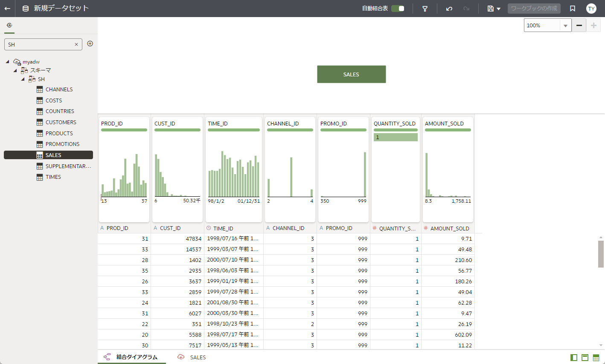Click the undo arrow icon
The image size is (605, 364).
[449, 9]
